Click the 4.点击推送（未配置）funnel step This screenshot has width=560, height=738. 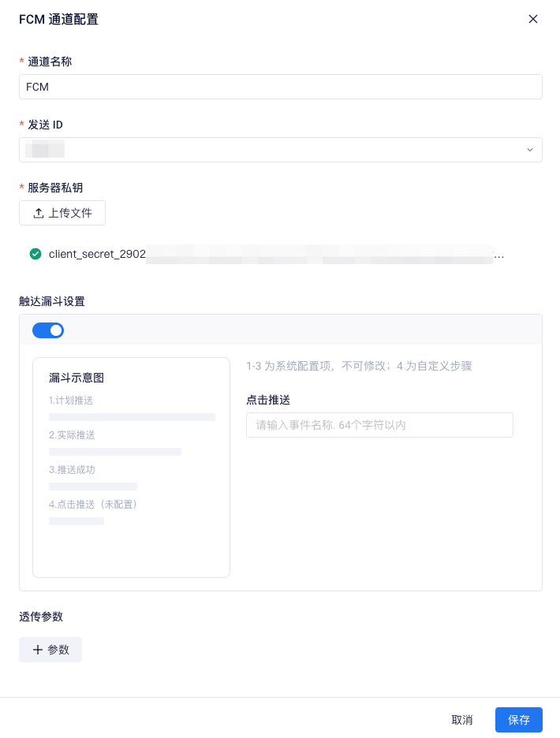coord(93,505)
